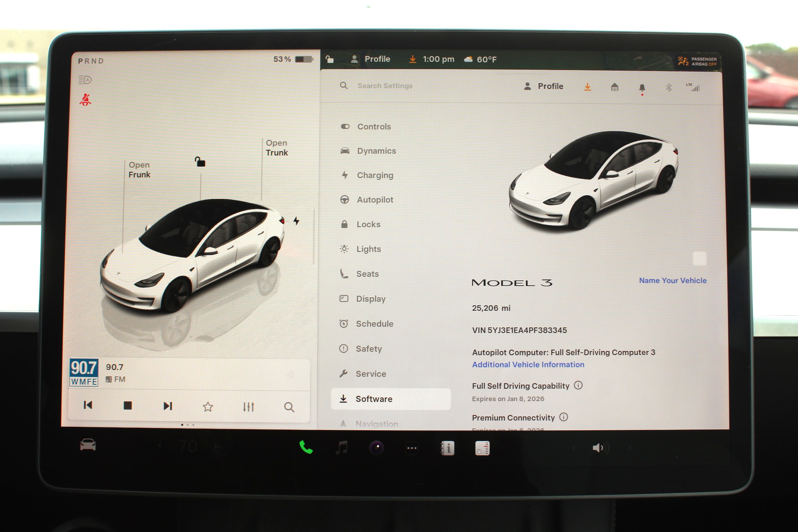Image resolution: width=798 pixels, height=532 pixels.
Task: Open the HomeLink garage icon
Action: point(614,87)
